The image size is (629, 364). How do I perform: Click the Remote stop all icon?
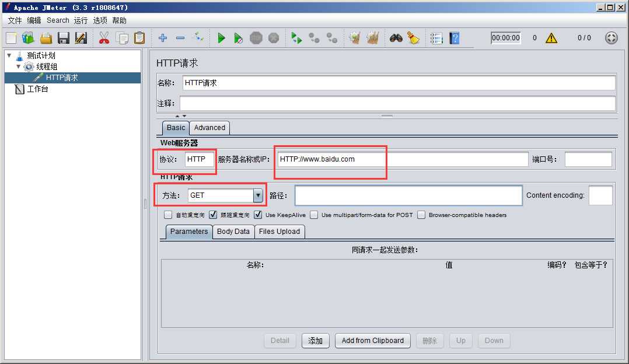pos(314,38)
